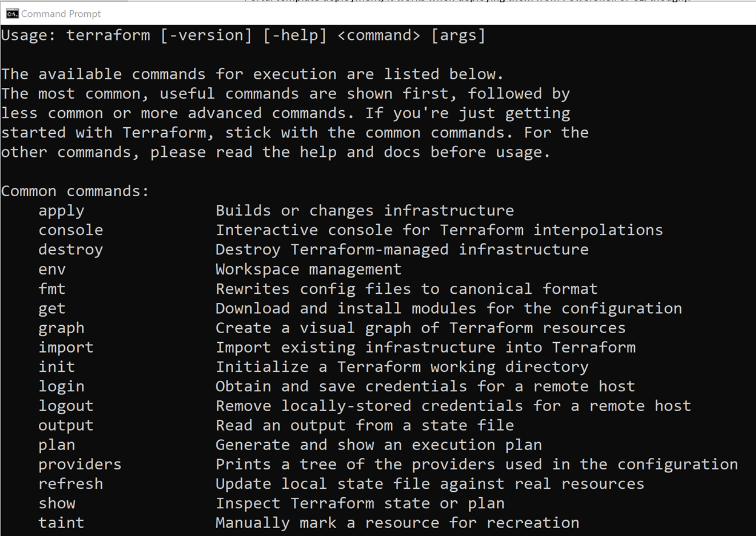Image resolution: width=756 pixels, height=536 pixels.
Task: Click the 'console' command name
Action: coord(71,230)
